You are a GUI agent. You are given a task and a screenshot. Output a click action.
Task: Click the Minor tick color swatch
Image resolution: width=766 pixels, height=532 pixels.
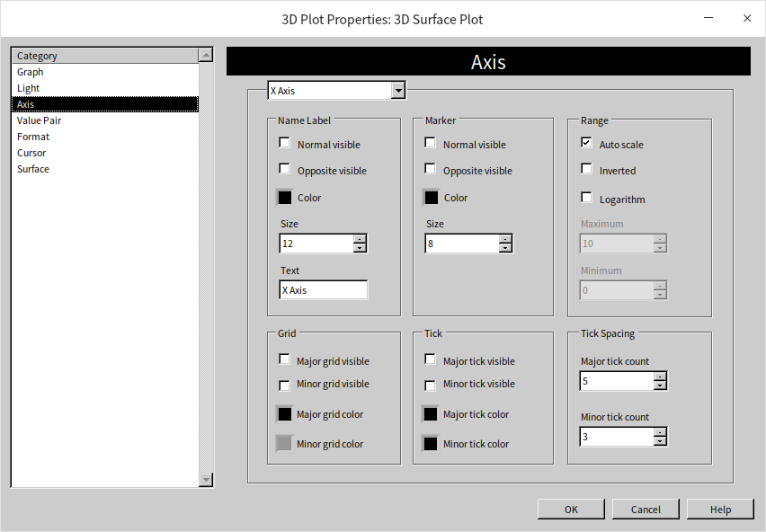tap(431, 443)
